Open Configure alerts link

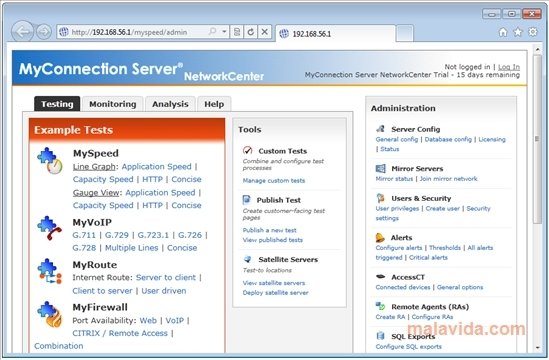click(x=399, y=248)
